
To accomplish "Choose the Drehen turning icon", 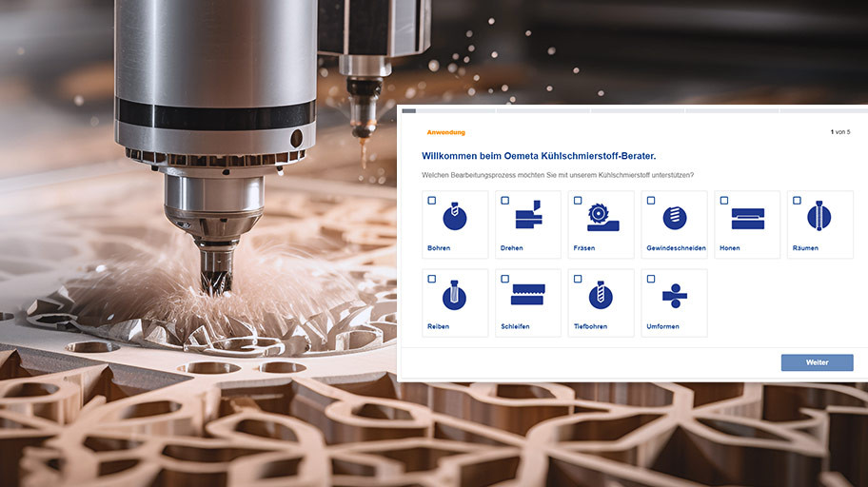I will click(x=528, y=215).
